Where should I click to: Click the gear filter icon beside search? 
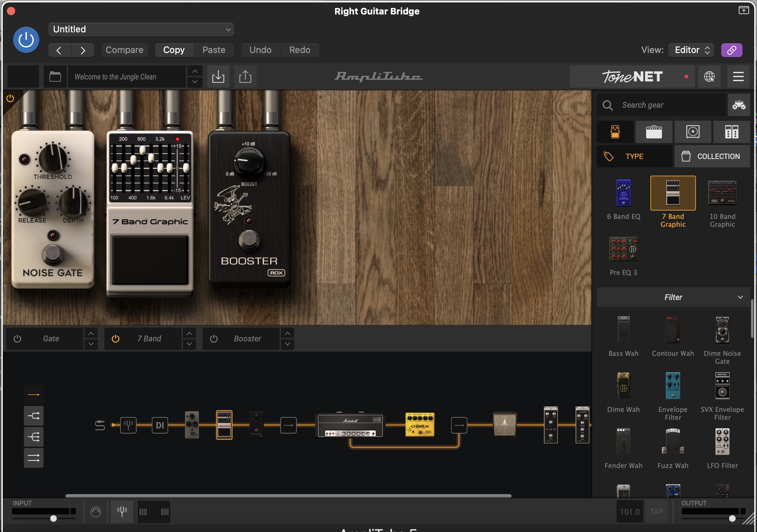(x=739, y=105)
